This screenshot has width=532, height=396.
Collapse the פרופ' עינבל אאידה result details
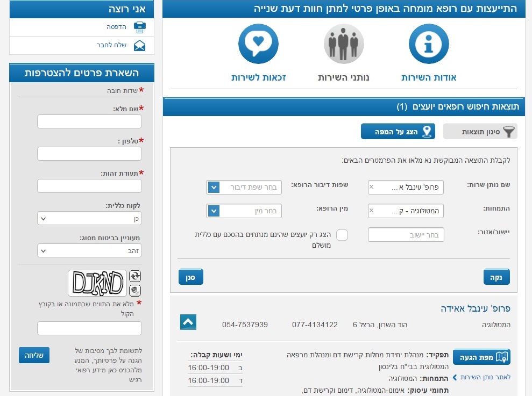click(188, 322)
